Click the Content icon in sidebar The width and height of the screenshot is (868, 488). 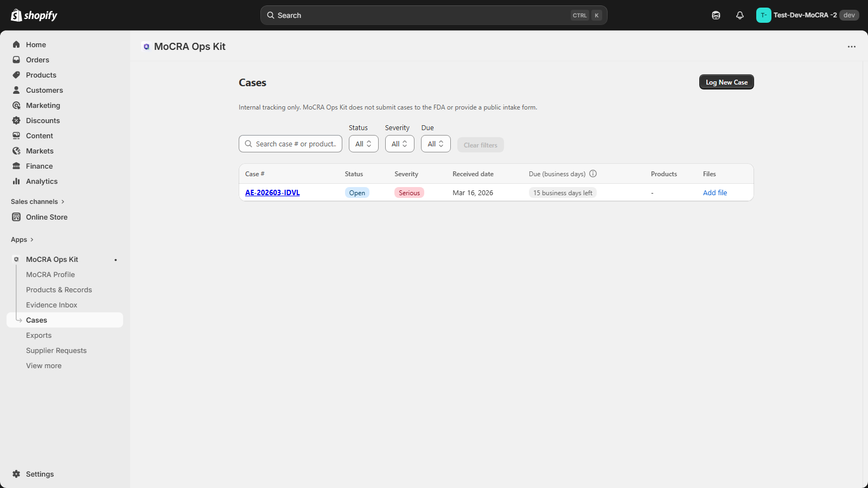click(x=16, y=136)
